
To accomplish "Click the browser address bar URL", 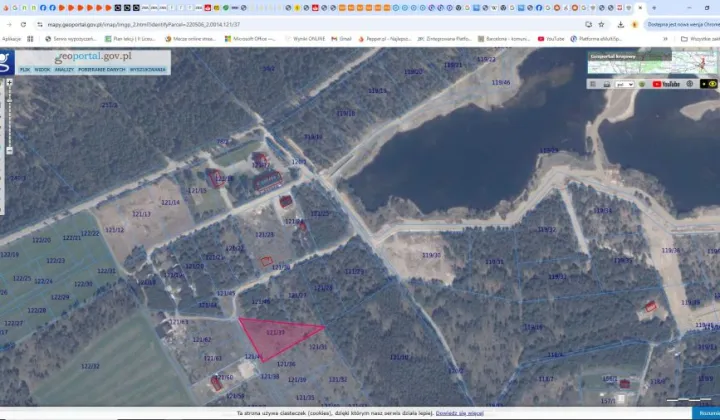I will click(x=144, y=24).
